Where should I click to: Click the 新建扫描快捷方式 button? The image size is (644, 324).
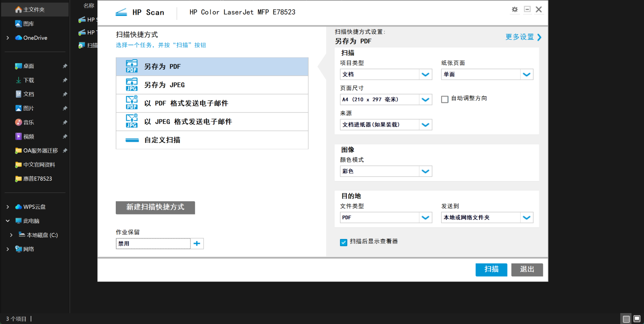pyautogui.click(x=155, y=208)
